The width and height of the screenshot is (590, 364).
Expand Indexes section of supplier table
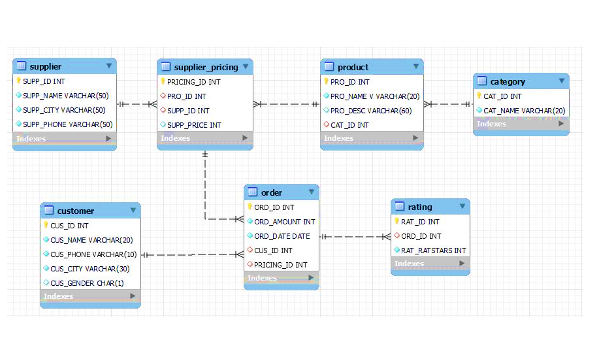[109, 139]
